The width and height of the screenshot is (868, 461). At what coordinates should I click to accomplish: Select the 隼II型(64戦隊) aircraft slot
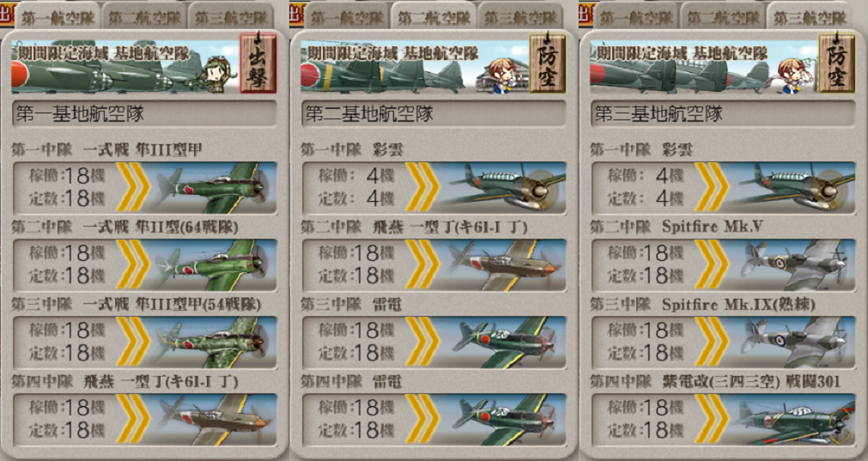[x=144, y=264]
